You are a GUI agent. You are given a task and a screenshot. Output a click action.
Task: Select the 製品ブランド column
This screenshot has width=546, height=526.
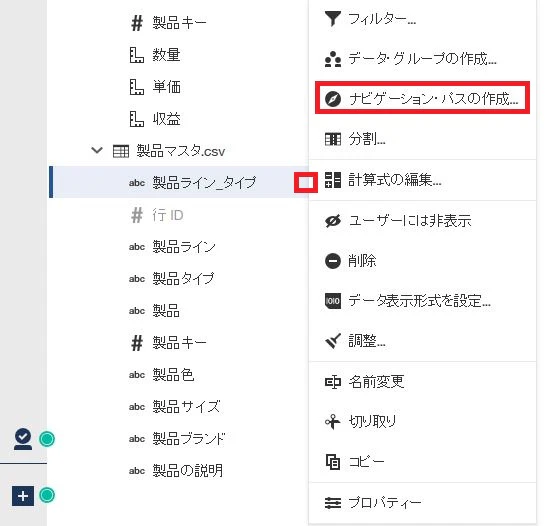click(x=189, y=439)
